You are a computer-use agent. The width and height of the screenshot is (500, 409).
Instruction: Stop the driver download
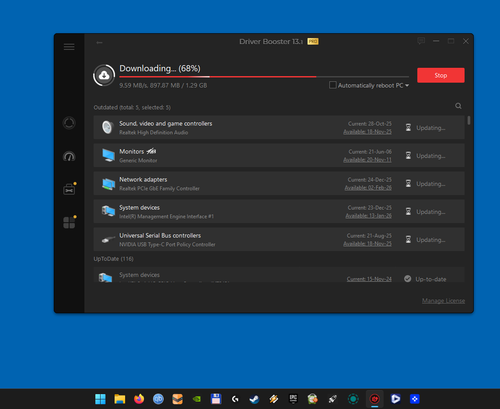[x=441, y=75]
